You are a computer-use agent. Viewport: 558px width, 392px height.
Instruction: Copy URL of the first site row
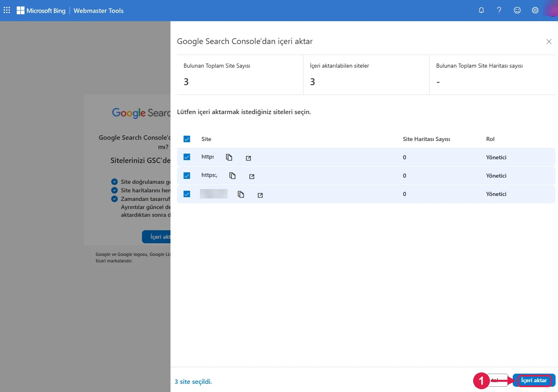(229, 157)
